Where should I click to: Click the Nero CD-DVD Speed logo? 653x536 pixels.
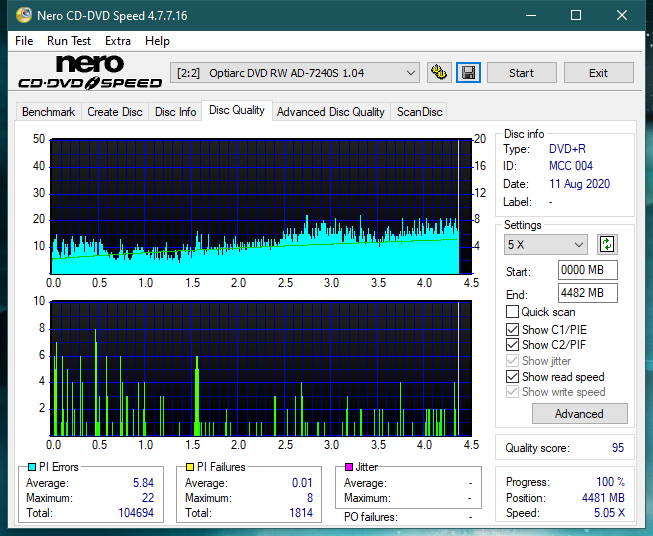90,72
